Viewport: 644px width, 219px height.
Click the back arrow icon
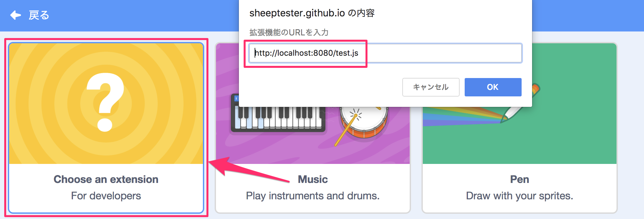15,15
